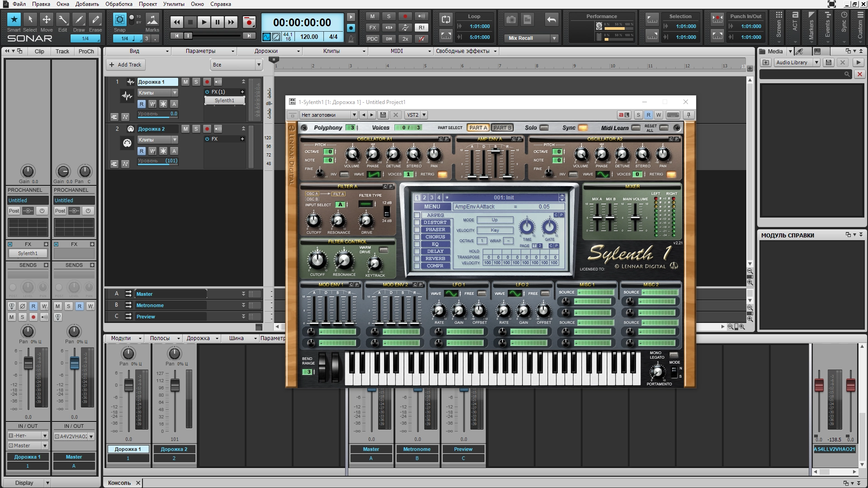Enable the CHORUS effect checkbox
This screenshot has width=868, height=488.
click(x=417, y=237)
